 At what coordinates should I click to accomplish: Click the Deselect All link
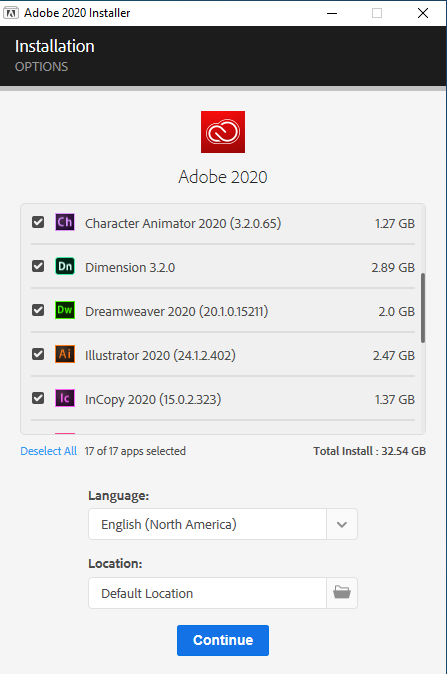49,451
